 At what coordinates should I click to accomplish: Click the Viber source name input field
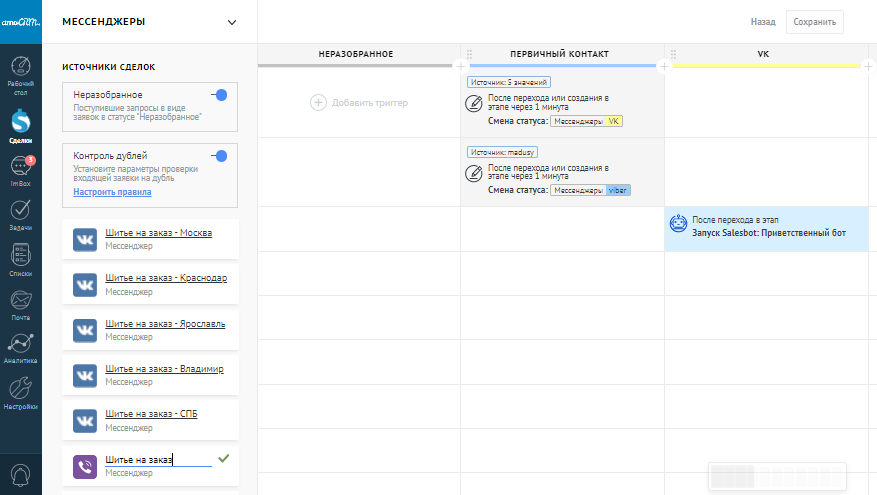157,459
